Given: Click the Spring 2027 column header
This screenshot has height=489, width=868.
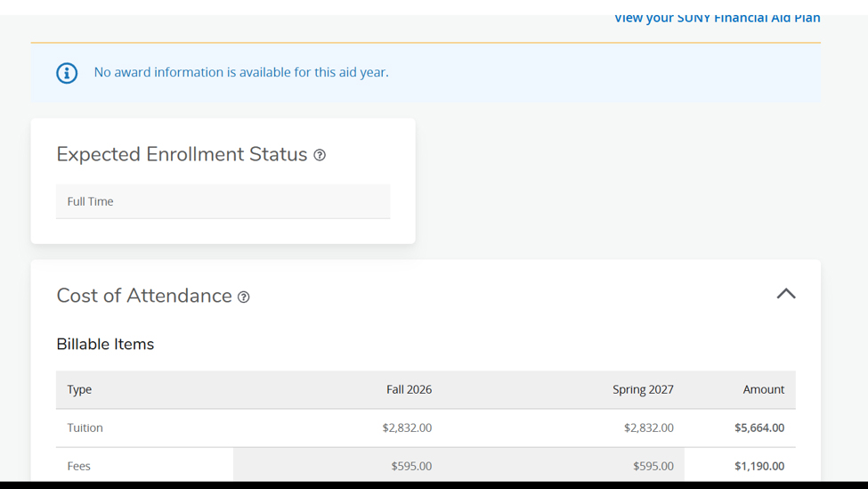Looking at the screenshot, I should 643,389.
